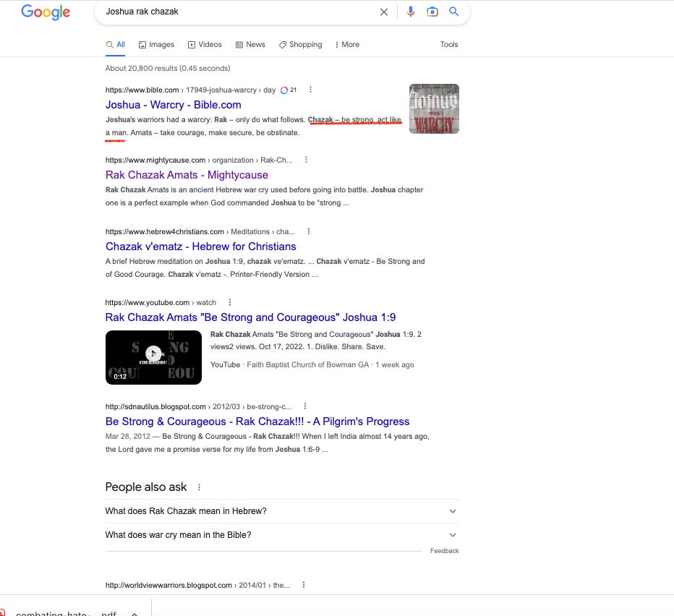
Task: Open Rak Chazak Amats - Mightycause link
Action: click(x=187, y=174)
